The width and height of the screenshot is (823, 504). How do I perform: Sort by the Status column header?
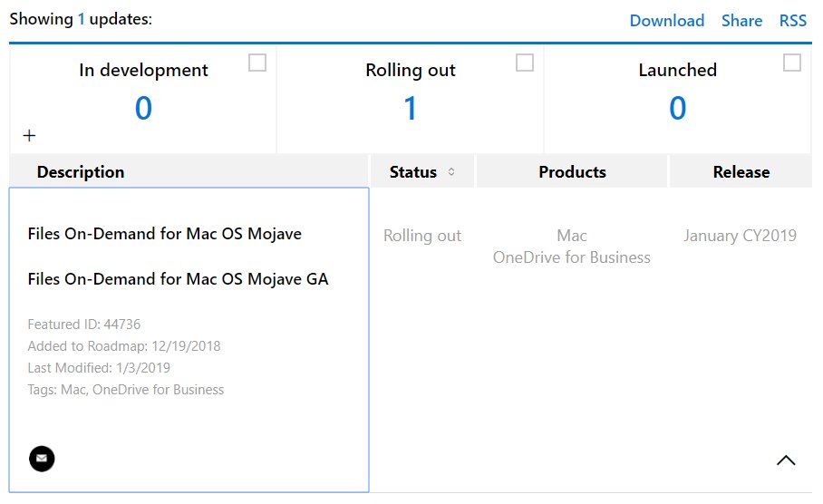(x=412, y=172)
